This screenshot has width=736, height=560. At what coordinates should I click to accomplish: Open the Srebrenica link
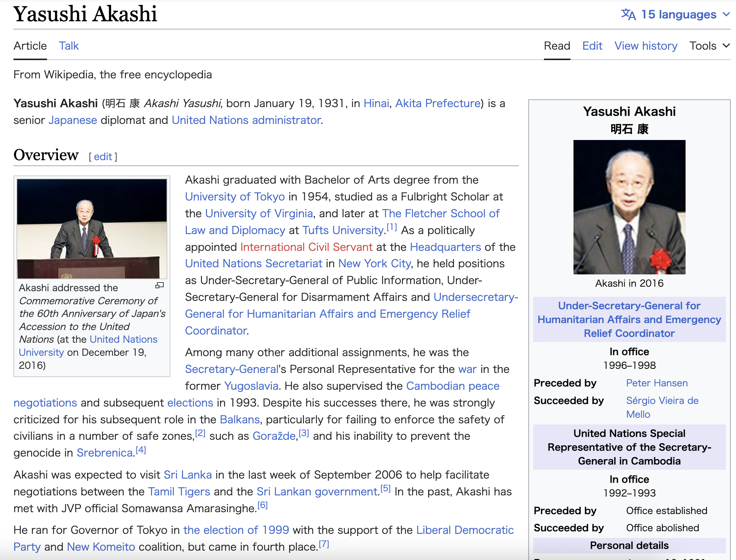click(x=105, y=453)
